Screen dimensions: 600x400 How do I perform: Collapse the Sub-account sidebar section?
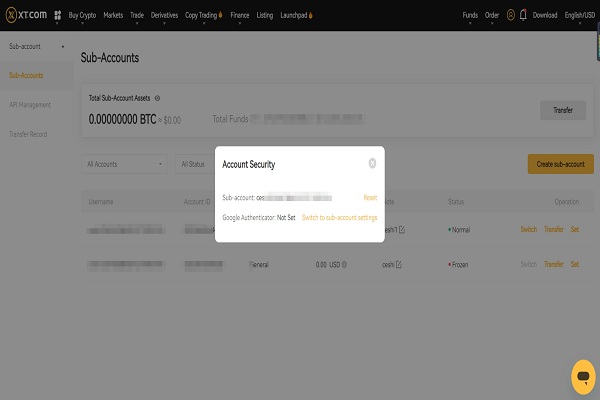click(x=36, y=46)
